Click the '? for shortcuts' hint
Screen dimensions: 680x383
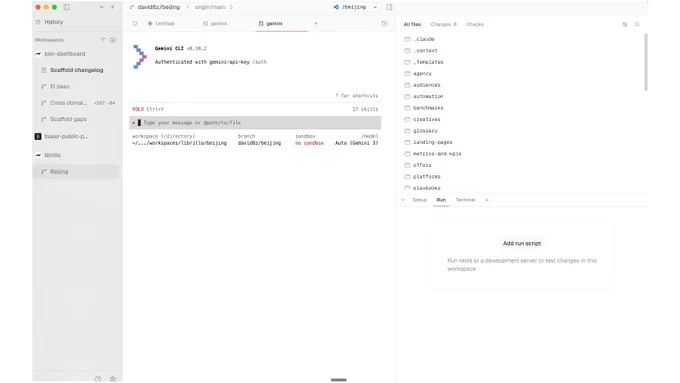(356, 95)
